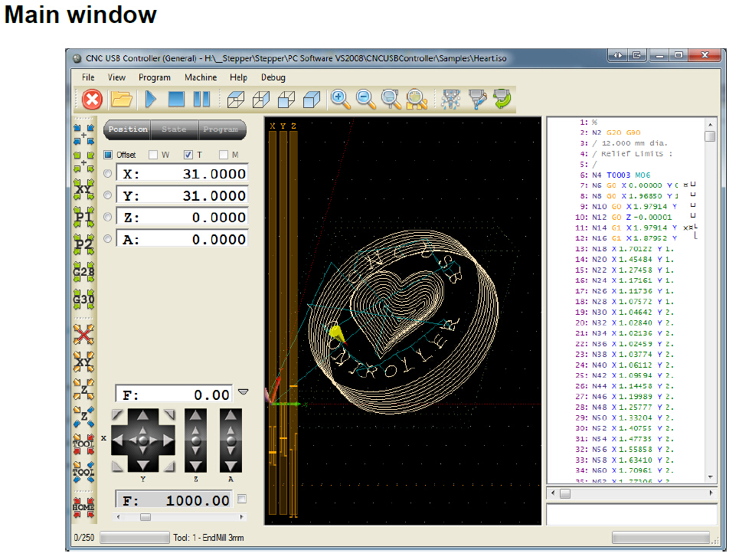This screenshot has height=560, width=739.
Task: Click the P1 park position sidebar icon
Action: click(x=83, y=216)
